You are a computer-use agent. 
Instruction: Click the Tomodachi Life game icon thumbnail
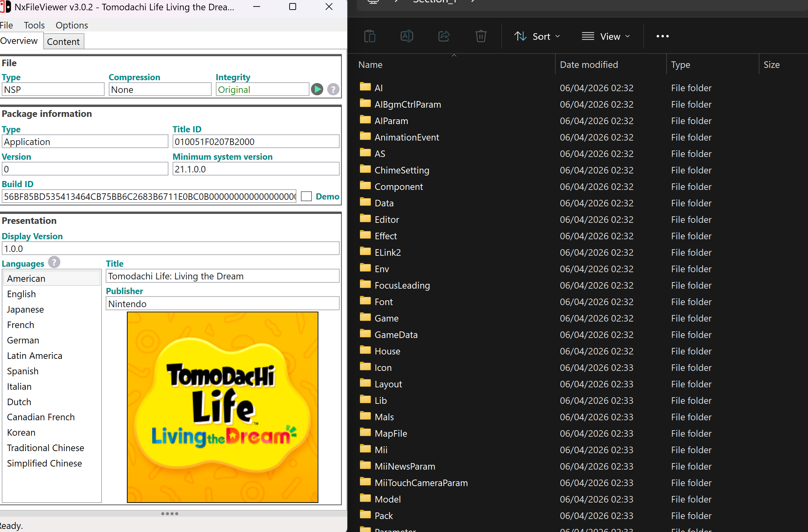pos(222,407)
